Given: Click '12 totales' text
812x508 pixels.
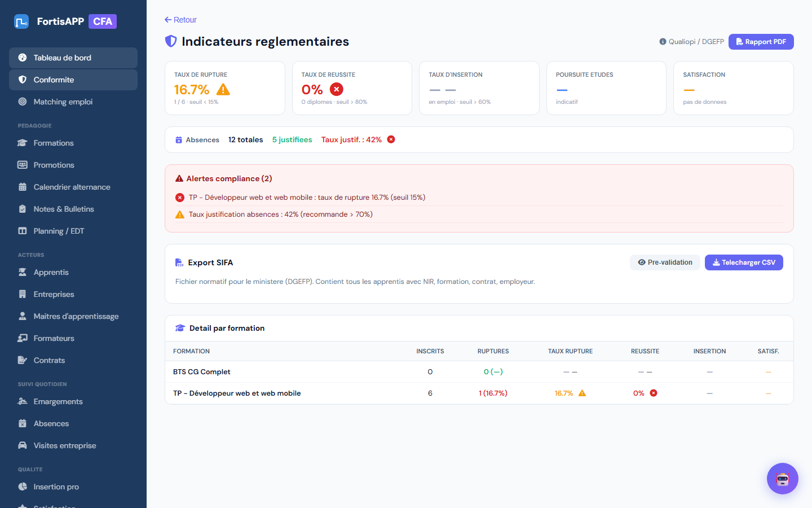Looking at the screenshot, I should 245,139.
